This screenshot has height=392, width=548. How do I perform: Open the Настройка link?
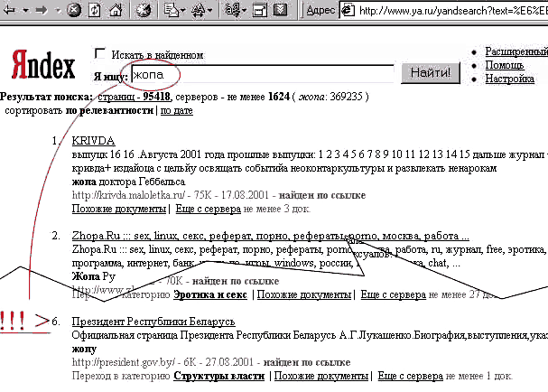point(509,79)
